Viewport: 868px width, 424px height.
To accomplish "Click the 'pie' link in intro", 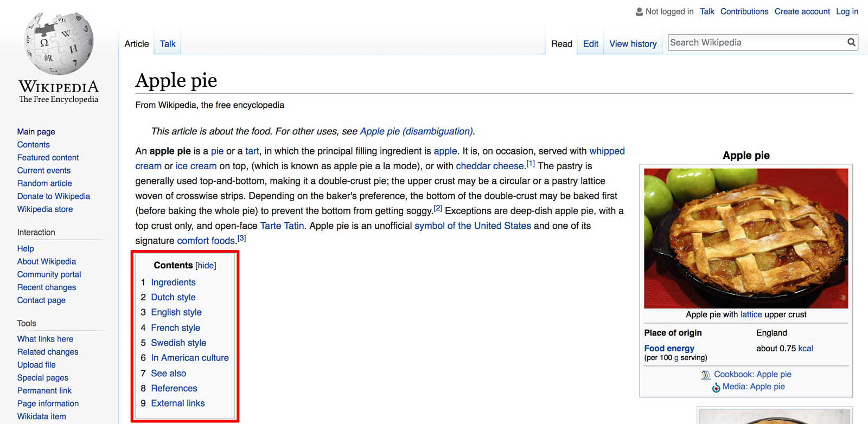I will tap(217, 151).
